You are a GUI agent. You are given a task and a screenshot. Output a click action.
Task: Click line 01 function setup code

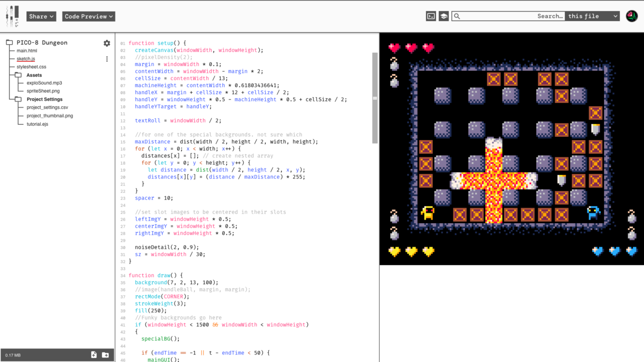coord(157,43)
